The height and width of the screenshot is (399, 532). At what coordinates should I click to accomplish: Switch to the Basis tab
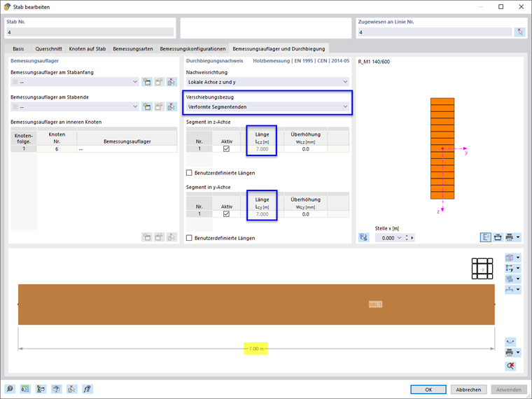coord(18,48)
